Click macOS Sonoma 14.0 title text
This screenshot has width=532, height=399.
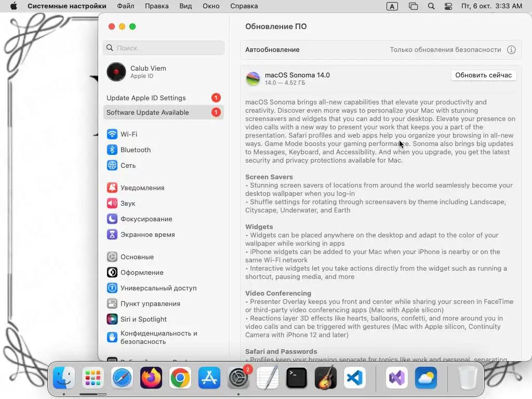(297, 75)
